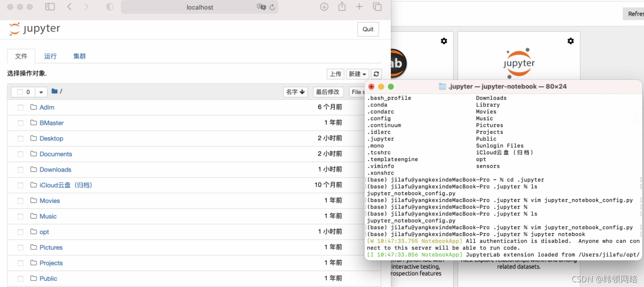Check the Desktop row checkbox
Screen dimensions: 644x287
20,138
